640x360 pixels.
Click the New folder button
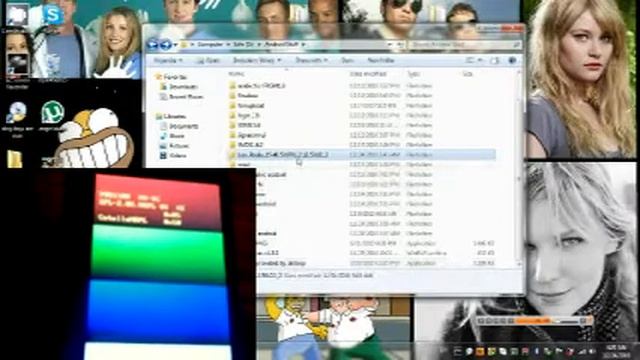[380, 60]
